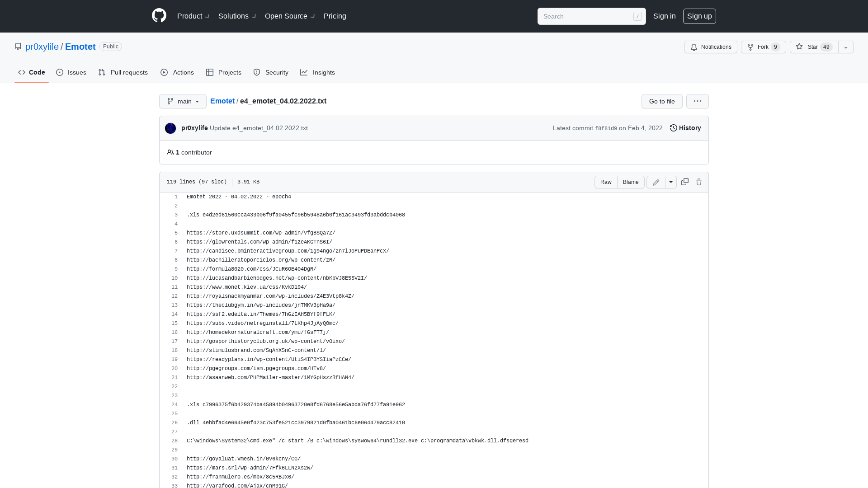
Task: Click the cmd.exe rundll32 command line
Action: (x=358, y=441)
